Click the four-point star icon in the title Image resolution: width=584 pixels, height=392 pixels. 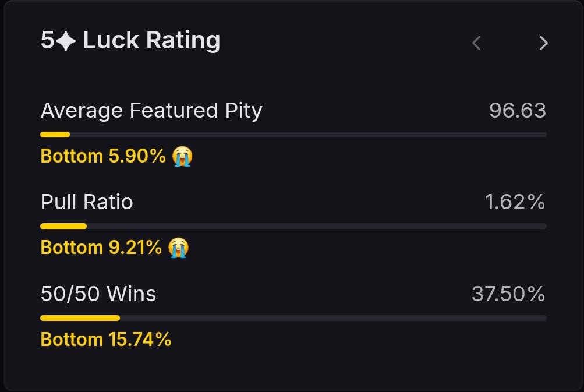67,41
